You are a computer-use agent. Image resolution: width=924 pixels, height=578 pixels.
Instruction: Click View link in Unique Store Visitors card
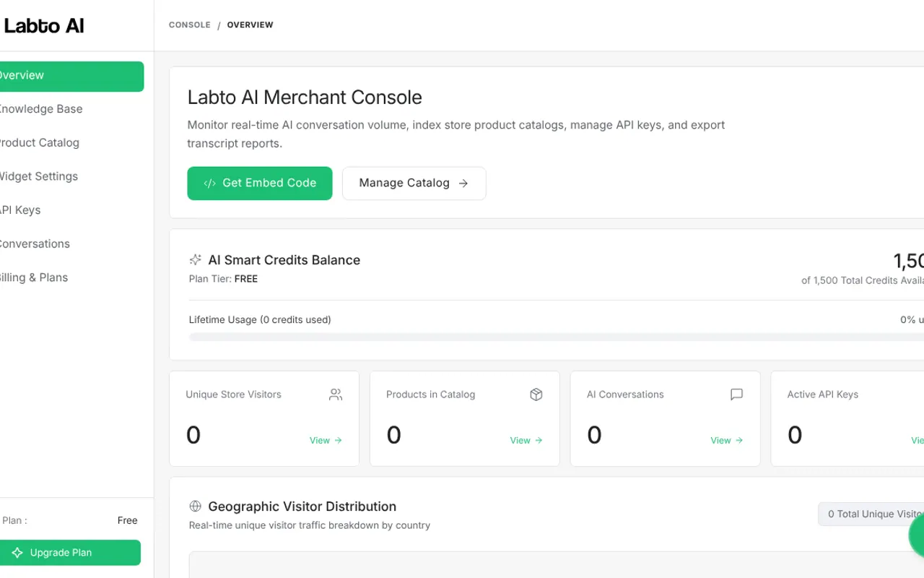(326, 441)
